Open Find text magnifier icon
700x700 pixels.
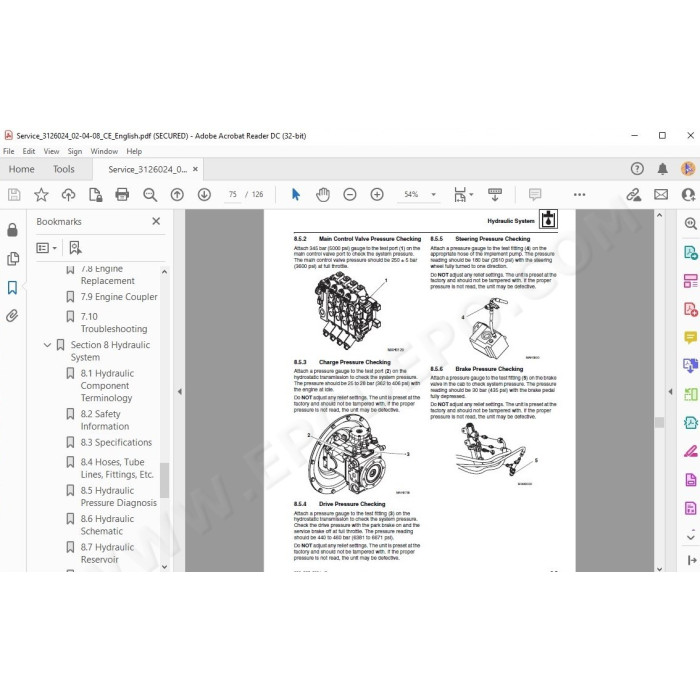tap(150, 195)
